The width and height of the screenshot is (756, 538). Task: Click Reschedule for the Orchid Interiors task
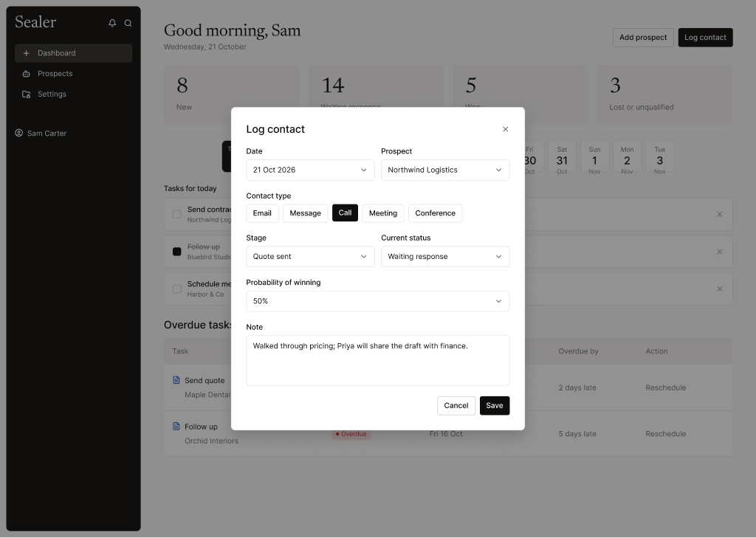(665, 434)
